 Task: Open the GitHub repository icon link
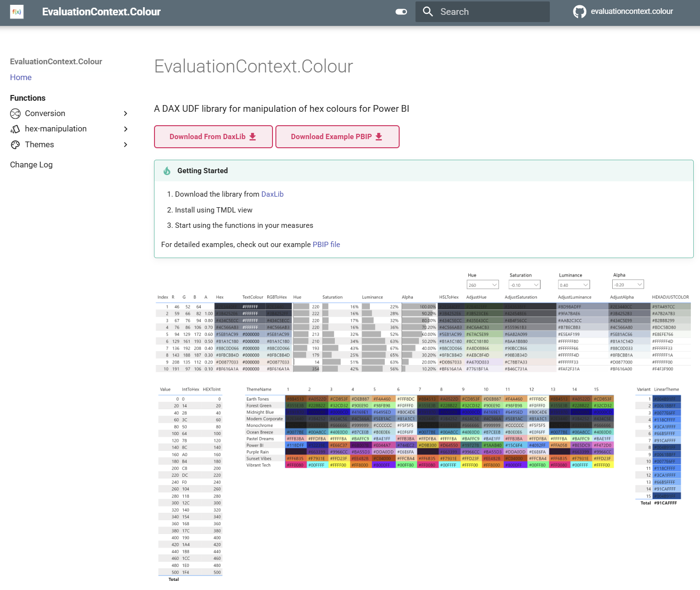[x=579, y=12]
